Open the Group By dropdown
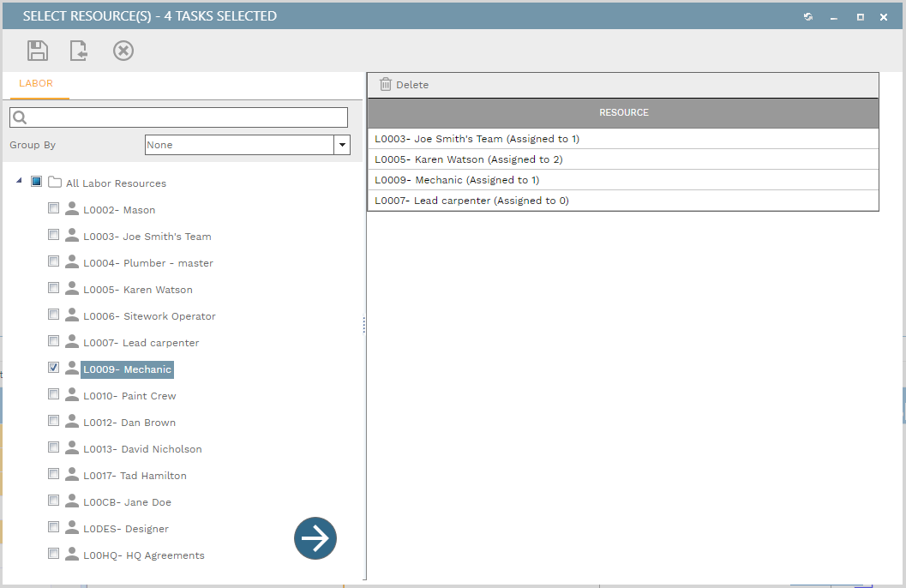Screen dimensions: 906x588 click(342, 145)
